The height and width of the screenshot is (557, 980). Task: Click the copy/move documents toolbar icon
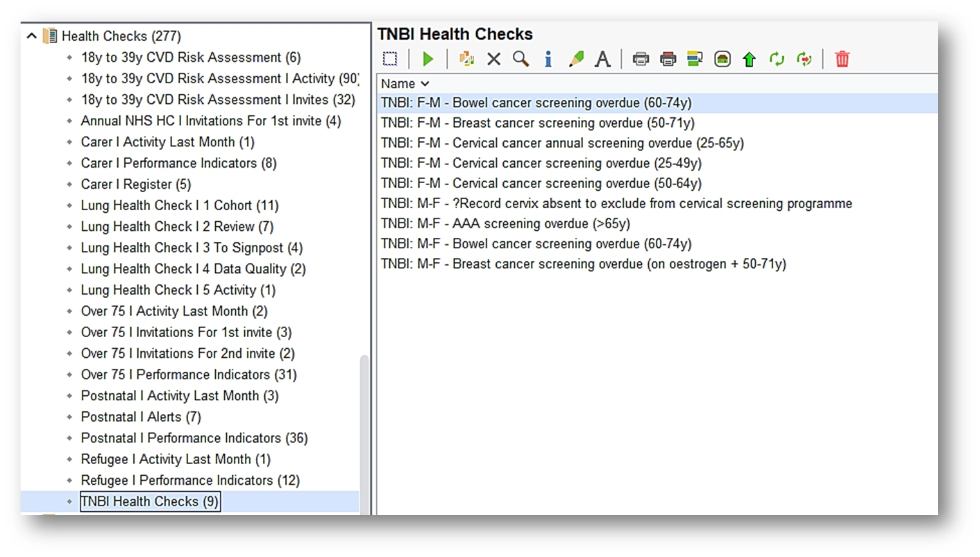[x=466, y=59]
